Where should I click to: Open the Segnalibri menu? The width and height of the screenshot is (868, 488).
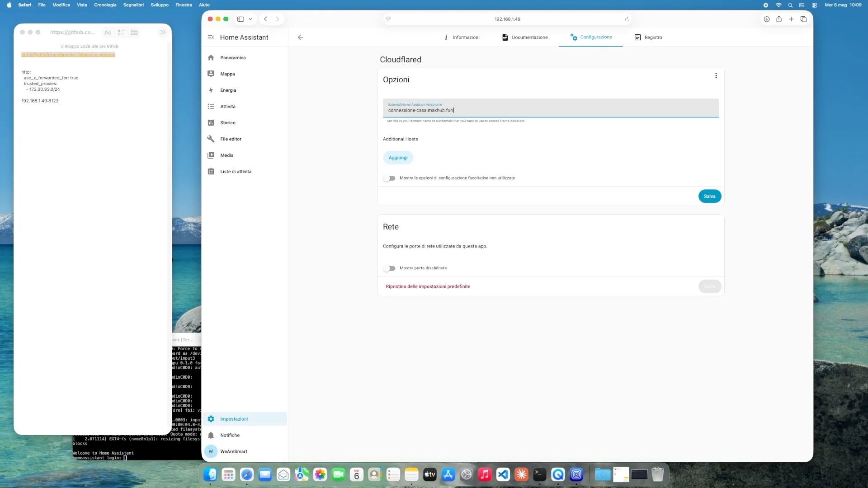(133, 5)
